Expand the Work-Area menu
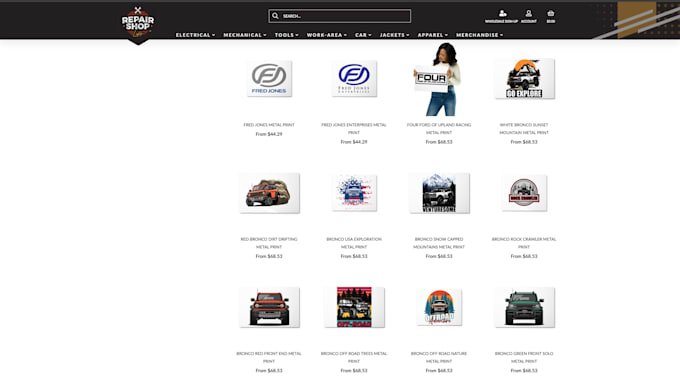The width and height of the screenshot is (680, 386). click(327, 35)
